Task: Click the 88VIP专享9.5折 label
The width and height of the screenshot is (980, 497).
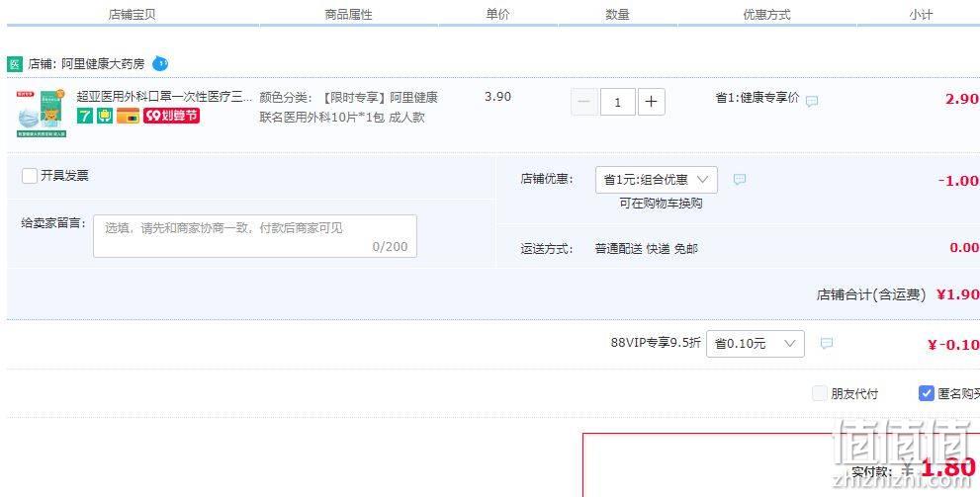Action: click(656, 343)
